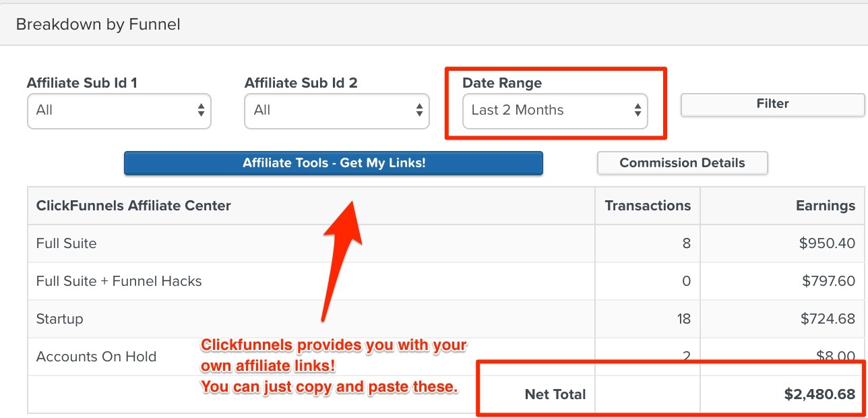Select the Startup row name
The height and width of the screenshot is (418, 868).
pyautogui.click(x=60, y=319)
